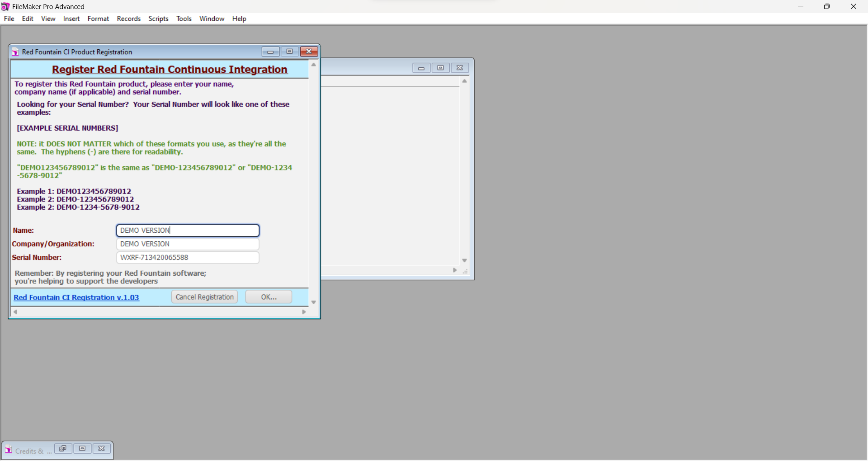The width and height of the screenshot is (868, 461).
Task: Click the OK... button
Action: 269,297
